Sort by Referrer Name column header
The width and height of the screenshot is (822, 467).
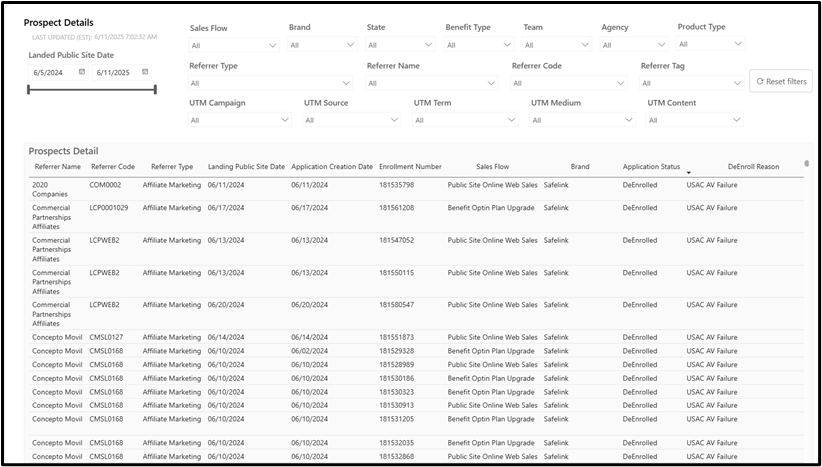(58, 167)
